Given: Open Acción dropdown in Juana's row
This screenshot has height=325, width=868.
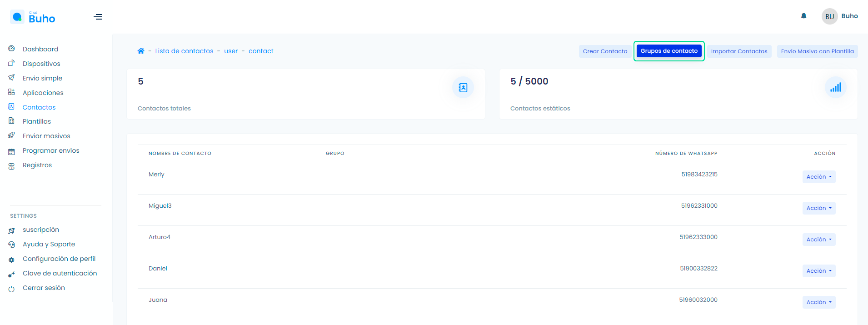Looking at the screenshot, I should coord(818,302).
